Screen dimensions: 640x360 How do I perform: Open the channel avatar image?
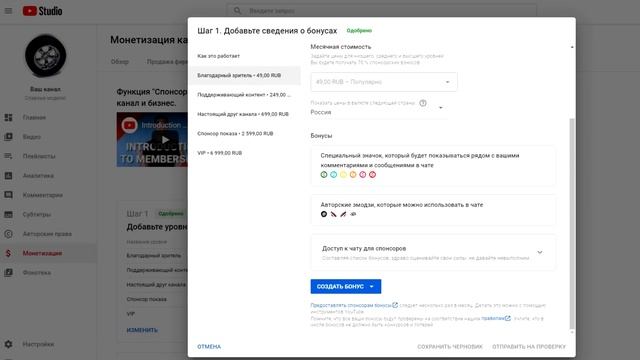(x=45, y=56)
